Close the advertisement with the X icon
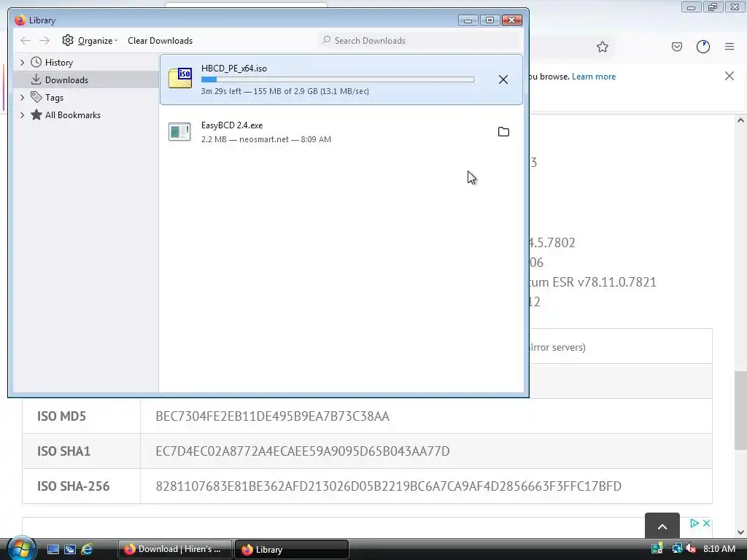Image resolution: width=747 pixels, height=560 pixels. 706,524
